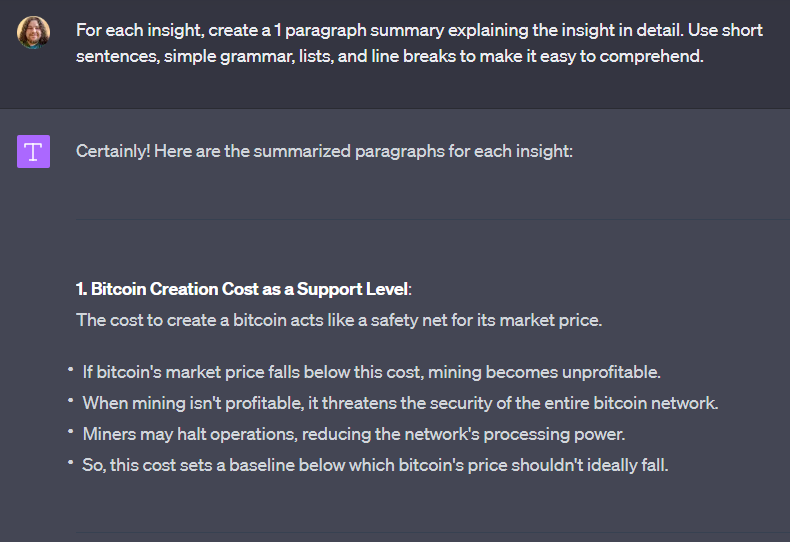Viewport: 790px width, 542px height.
Task: Click the bullet dot before "So, this cost sets"
Action: (71, 464)
